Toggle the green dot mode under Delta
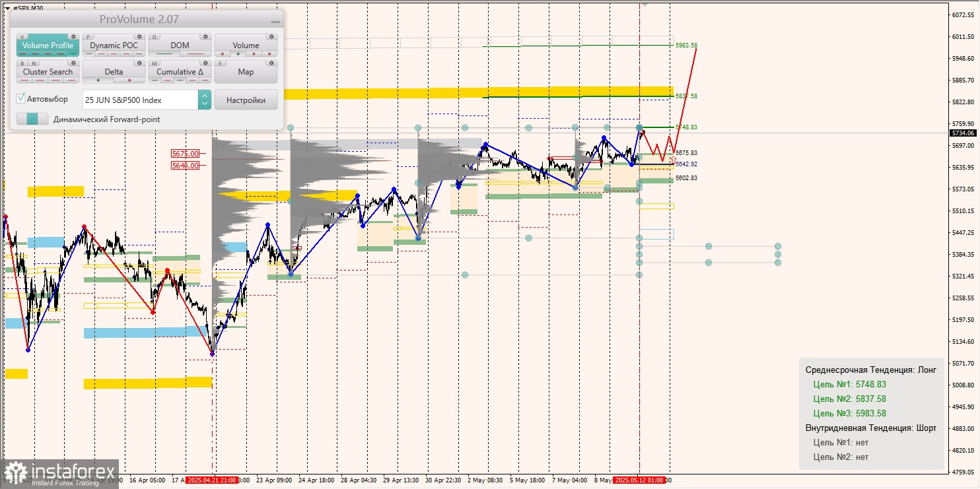Image resolution: width=980 pixels, height=489 pixels. [x=98, y=81]
